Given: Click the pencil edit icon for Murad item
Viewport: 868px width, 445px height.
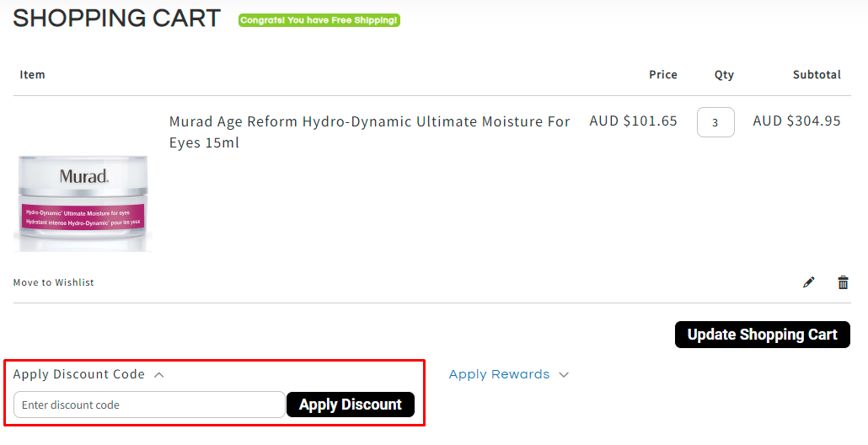Looking at the screenshot, I should pos(809,283).
